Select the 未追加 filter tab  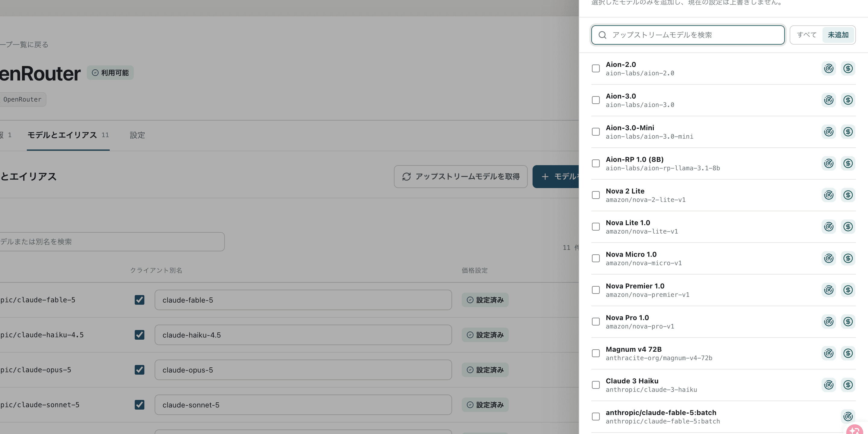point(838,35)
